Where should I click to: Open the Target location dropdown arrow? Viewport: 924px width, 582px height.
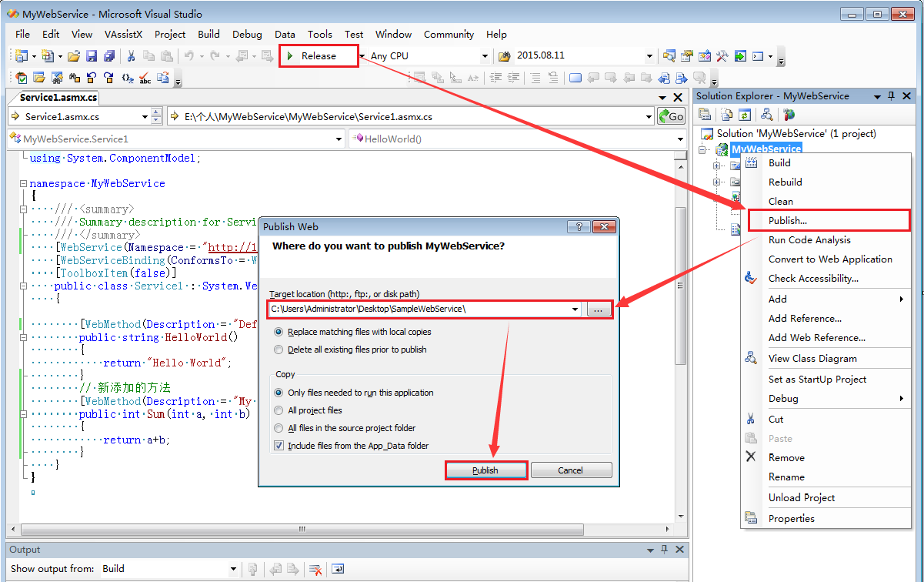tap(576, 309)
